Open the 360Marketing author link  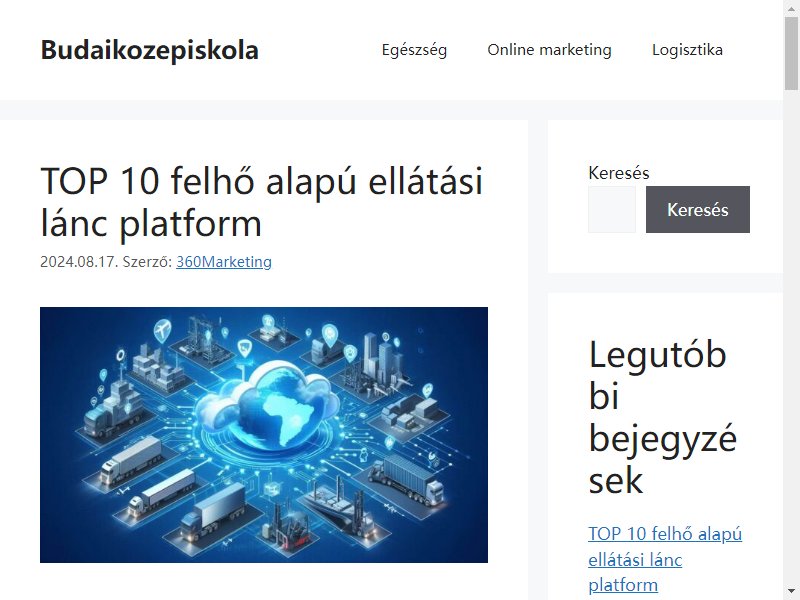click(x=224, y=262)
